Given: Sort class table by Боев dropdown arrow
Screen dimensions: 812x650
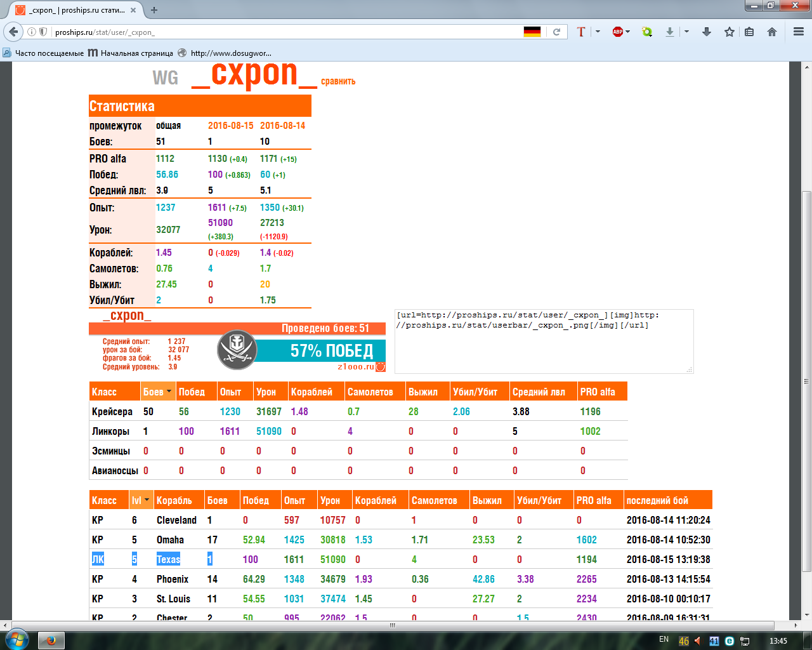Looking at the screenshot, I should (169, 392).
